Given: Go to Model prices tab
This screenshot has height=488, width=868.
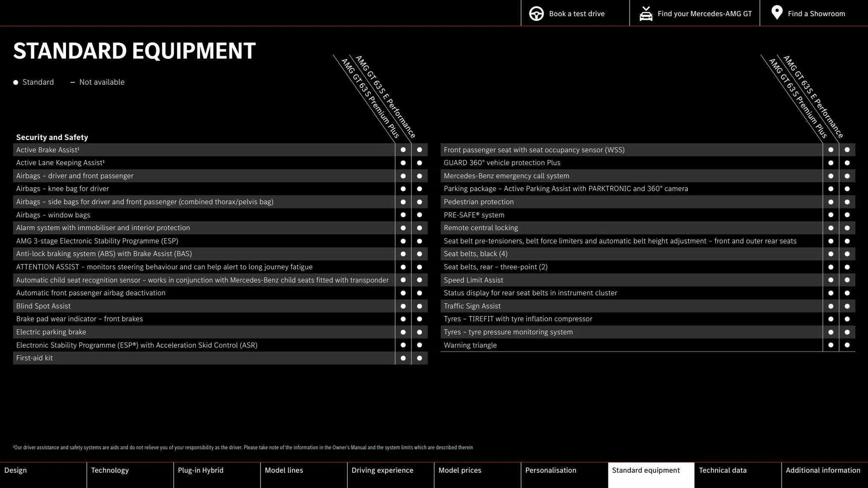Looking at the screenshot, I should click(460, 470).
